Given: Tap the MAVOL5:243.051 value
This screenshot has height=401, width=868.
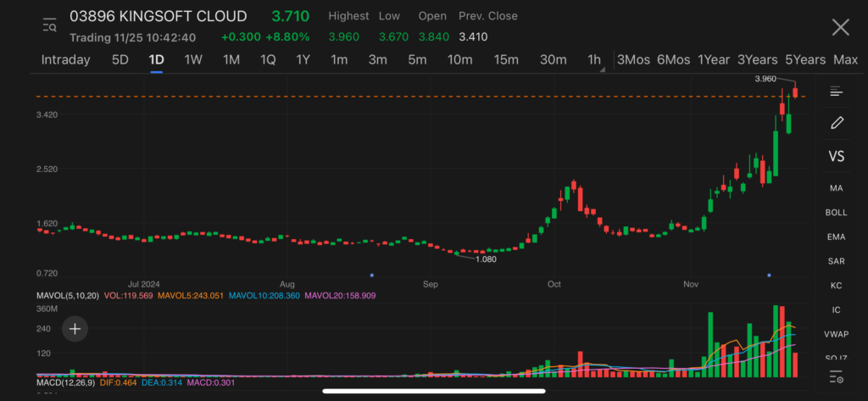Looking at the screenshot, I should (191, 296).
